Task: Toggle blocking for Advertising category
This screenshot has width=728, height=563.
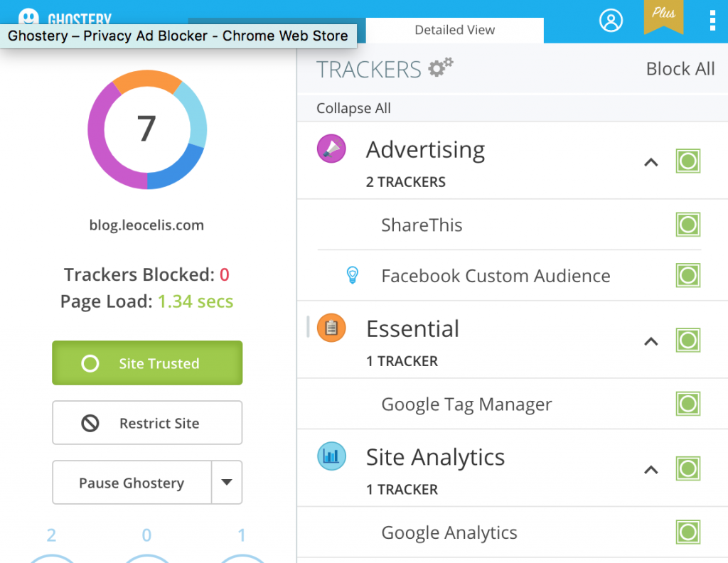Action: 687,161
